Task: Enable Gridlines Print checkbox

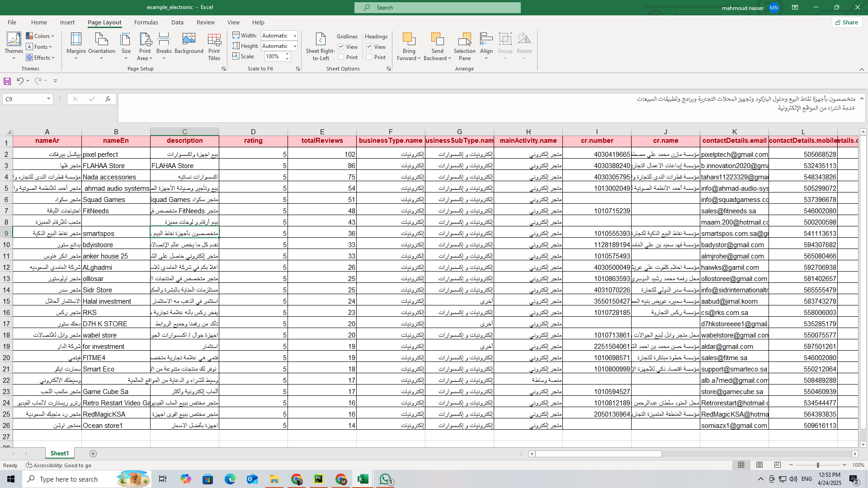Action: coord(341,57)
